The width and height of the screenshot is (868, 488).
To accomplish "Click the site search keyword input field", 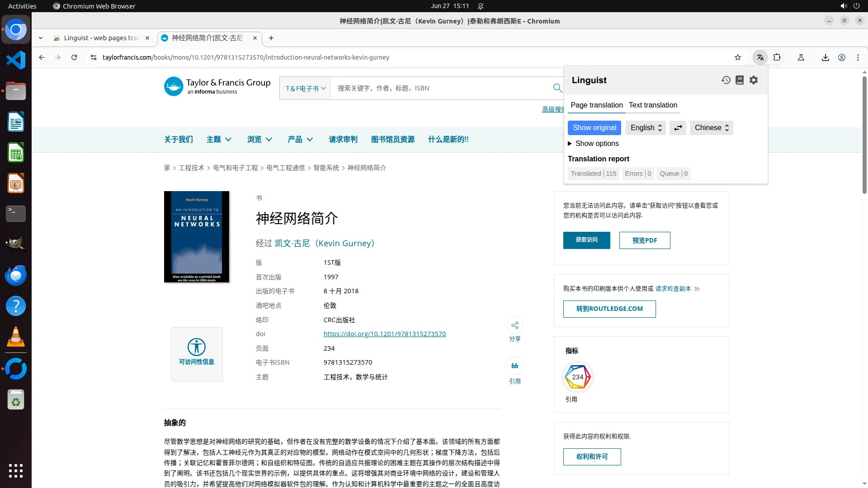I will click(x=439, y=89).
